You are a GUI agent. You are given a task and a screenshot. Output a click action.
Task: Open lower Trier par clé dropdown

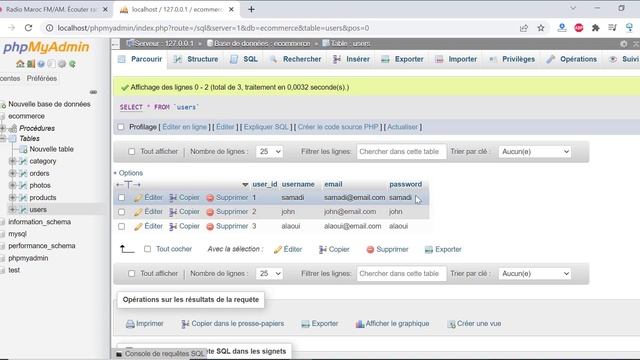click(535, 273)
